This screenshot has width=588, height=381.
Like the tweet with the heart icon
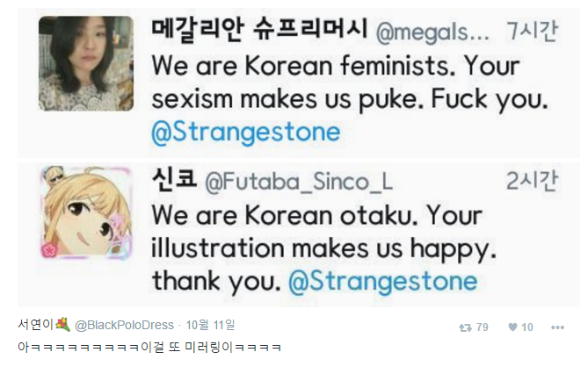(x=512, y=327)
